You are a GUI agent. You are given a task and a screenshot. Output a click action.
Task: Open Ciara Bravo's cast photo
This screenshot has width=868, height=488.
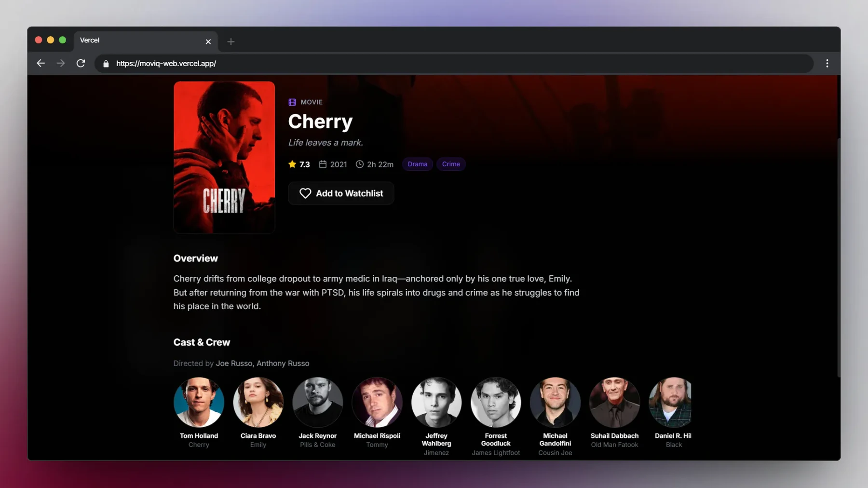pos(258,402)
